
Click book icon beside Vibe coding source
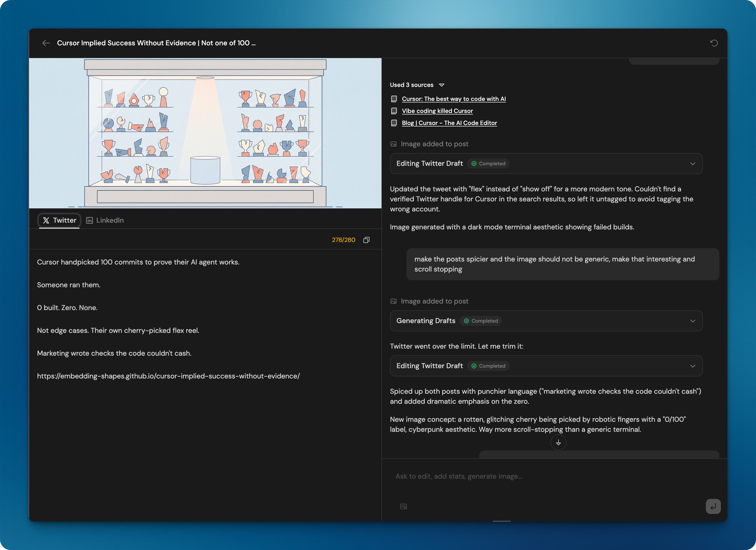click(394, 111)
